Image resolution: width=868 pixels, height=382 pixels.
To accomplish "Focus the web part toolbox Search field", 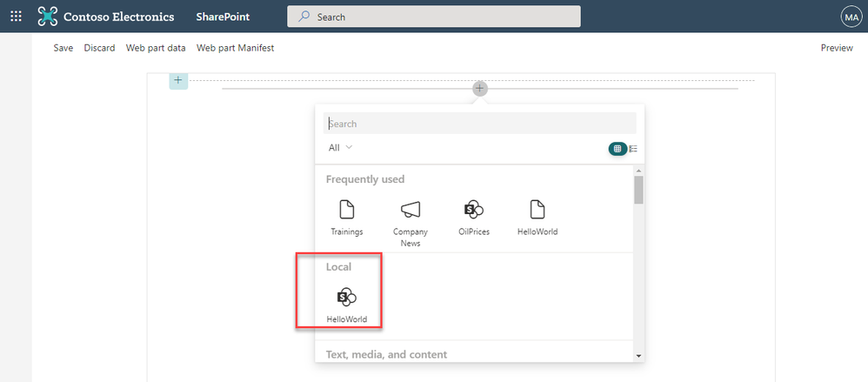I will tap(480, 124).
